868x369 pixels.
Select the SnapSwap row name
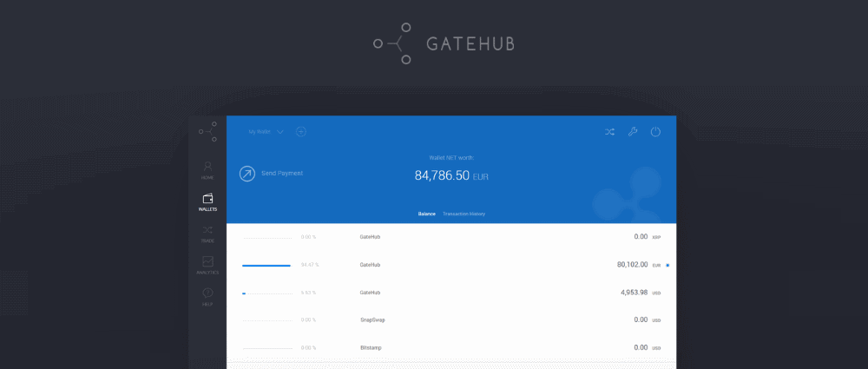(x=372, y=320)
